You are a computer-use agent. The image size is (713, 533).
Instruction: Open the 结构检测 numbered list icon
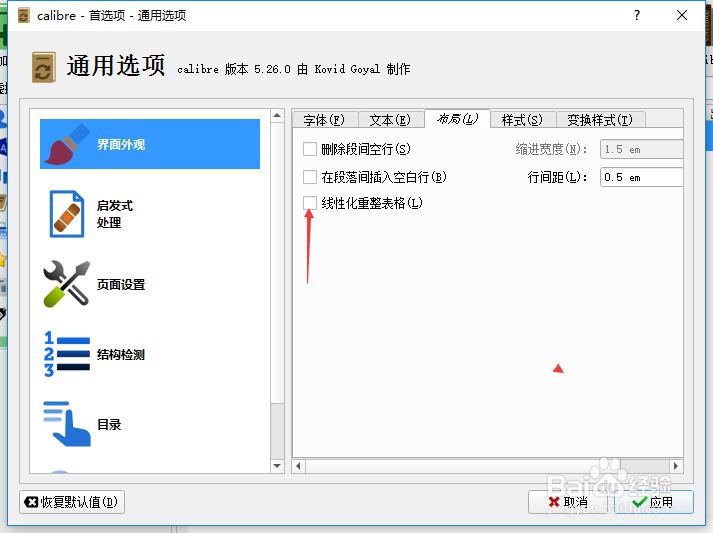(67, 354)
